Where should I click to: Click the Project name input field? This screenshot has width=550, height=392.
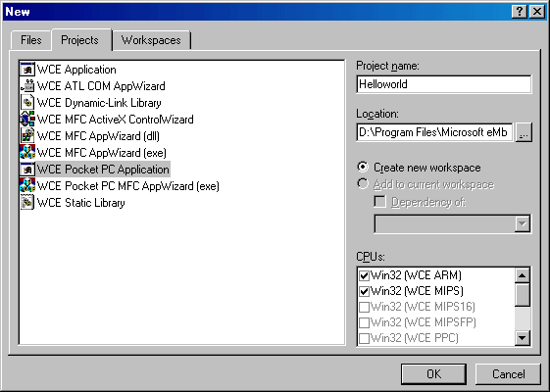(x=444, y=84)
